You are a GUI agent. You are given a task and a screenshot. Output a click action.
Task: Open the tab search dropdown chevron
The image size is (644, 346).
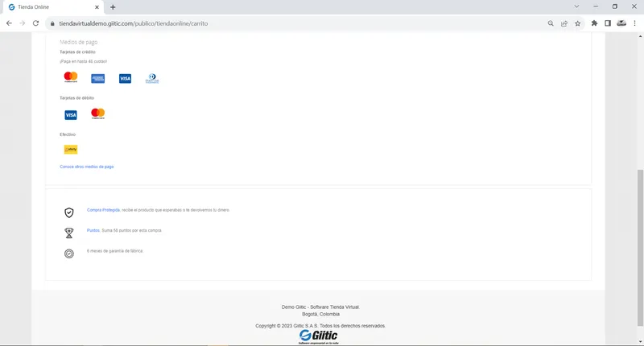click(576, 6)
